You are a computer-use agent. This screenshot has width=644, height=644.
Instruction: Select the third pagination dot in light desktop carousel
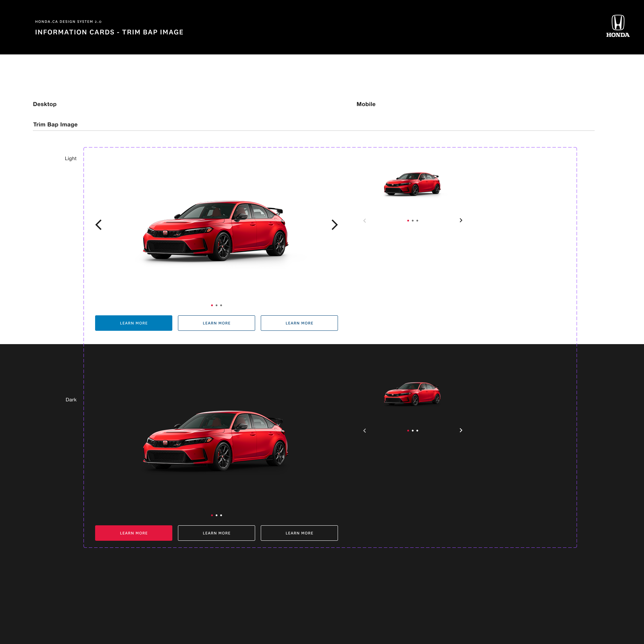coord(221,305)
